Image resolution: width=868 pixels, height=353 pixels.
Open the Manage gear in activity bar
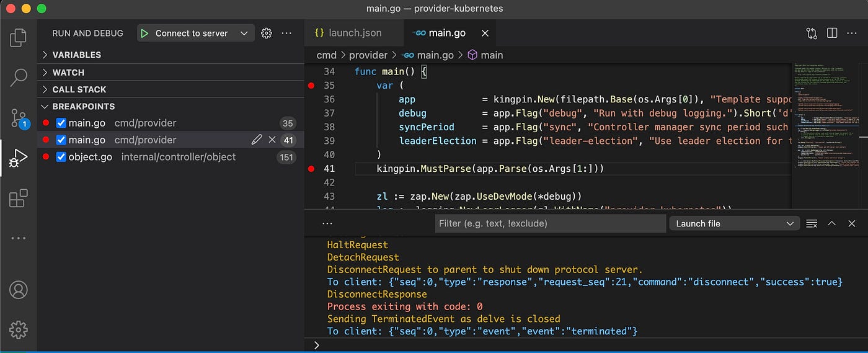(19, 329)
